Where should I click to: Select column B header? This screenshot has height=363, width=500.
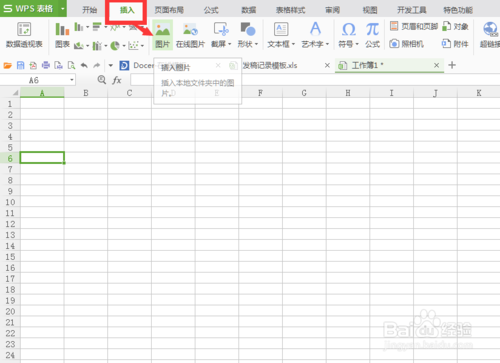pos(86,93)
